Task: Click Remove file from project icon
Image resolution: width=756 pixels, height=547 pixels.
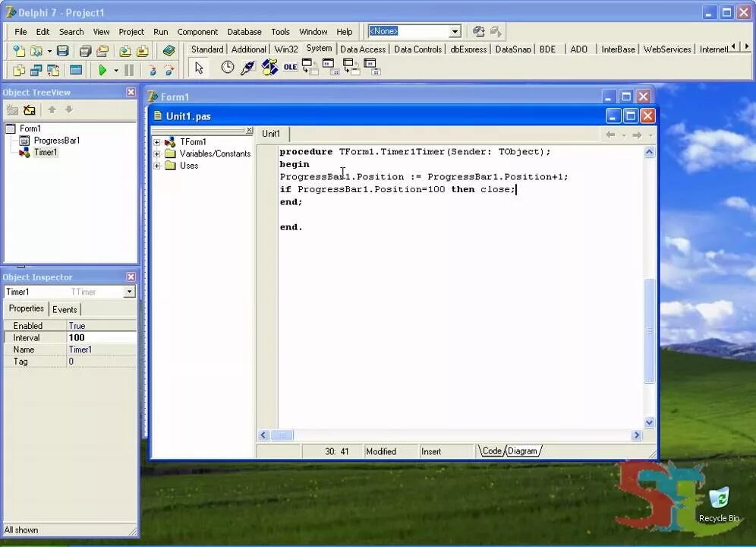Action: pos(142,51)
